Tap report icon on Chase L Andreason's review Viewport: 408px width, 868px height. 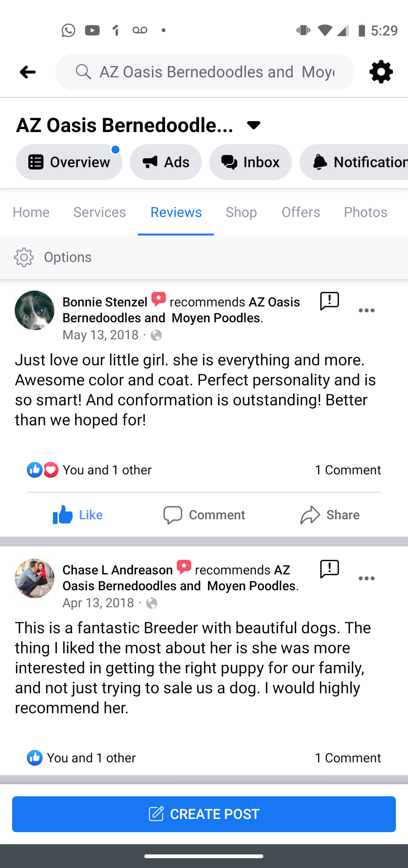pyautogui.click(x=329, y=569)
